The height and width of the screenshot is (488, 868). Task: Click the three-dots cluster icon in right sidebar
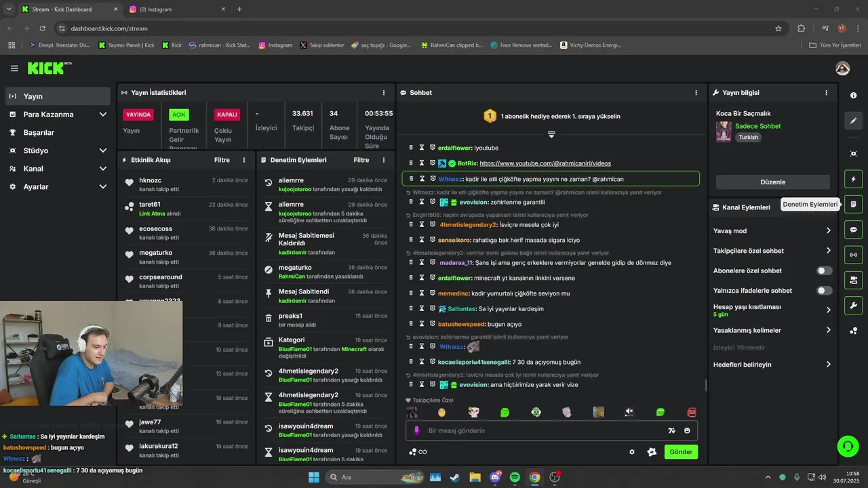click(x=854, y=331)
